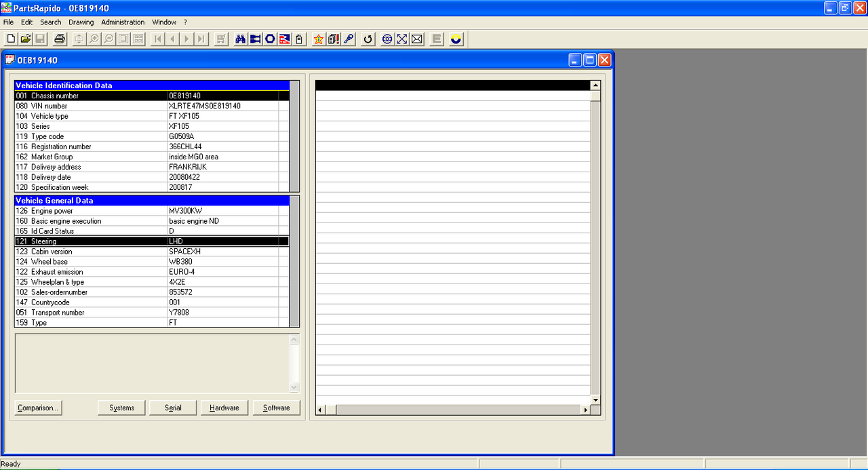This screenshot has width=868, height=470.
Task: Click the blue eye-shaped toolbar icon
Action: (x=387, y=39)
